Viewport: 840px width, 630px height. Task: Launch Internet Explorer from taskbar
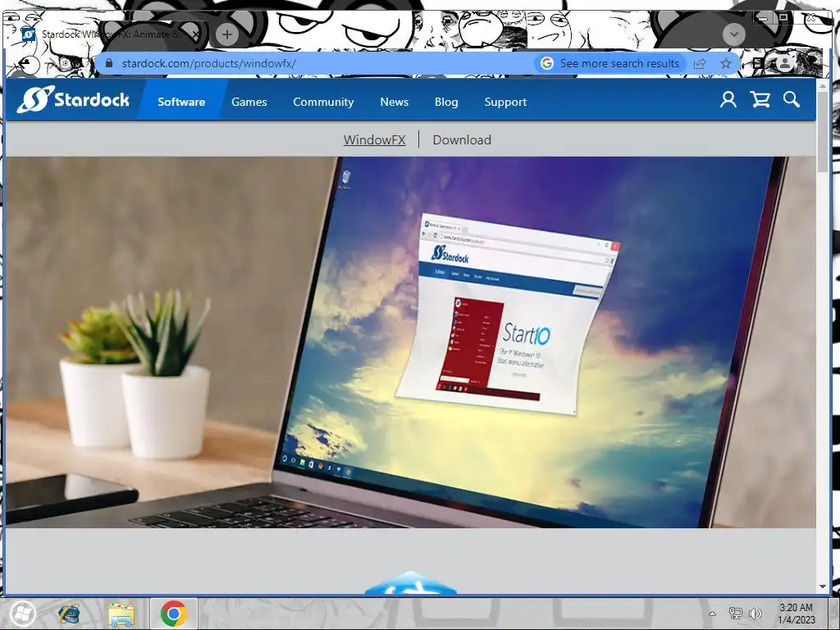tap(69, 614)
